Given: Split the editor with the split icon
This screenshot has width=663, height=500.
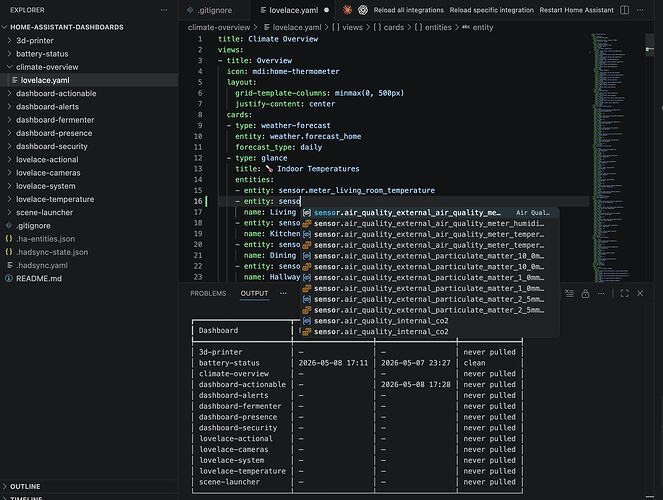Looking at the screenshot, I should (624, 10).
